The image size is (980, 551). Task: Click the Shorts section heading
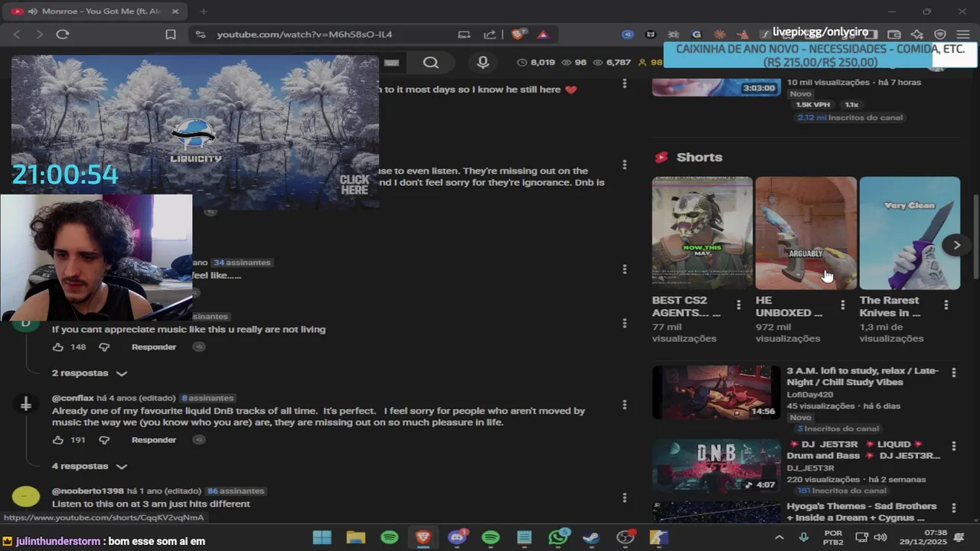[x=699, y=157]
